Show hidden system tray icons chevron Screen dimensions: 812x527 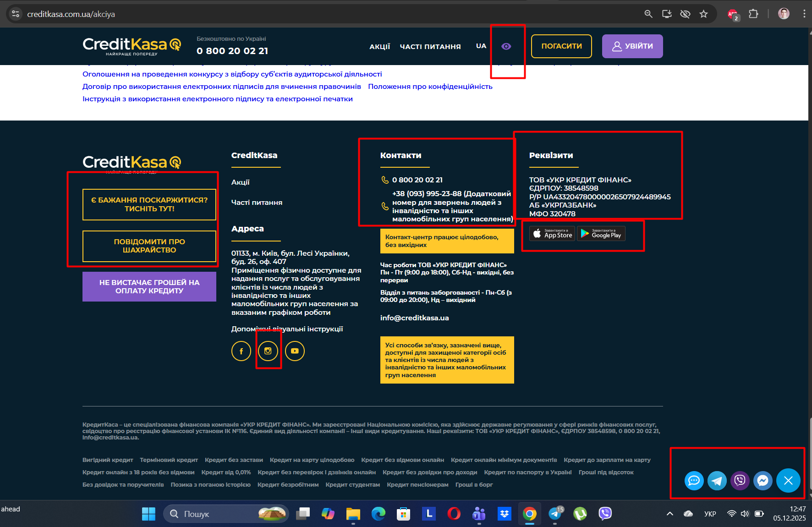(669, 514)
